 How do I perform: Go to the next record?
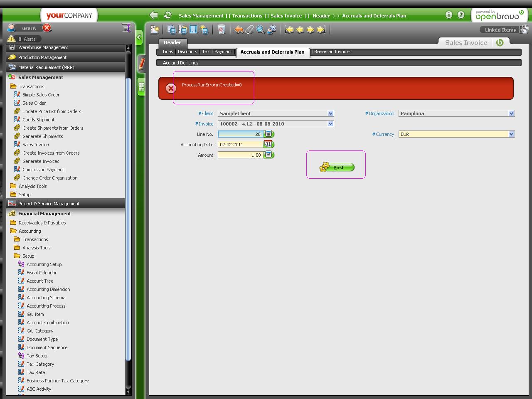click(x=310, y=30)
